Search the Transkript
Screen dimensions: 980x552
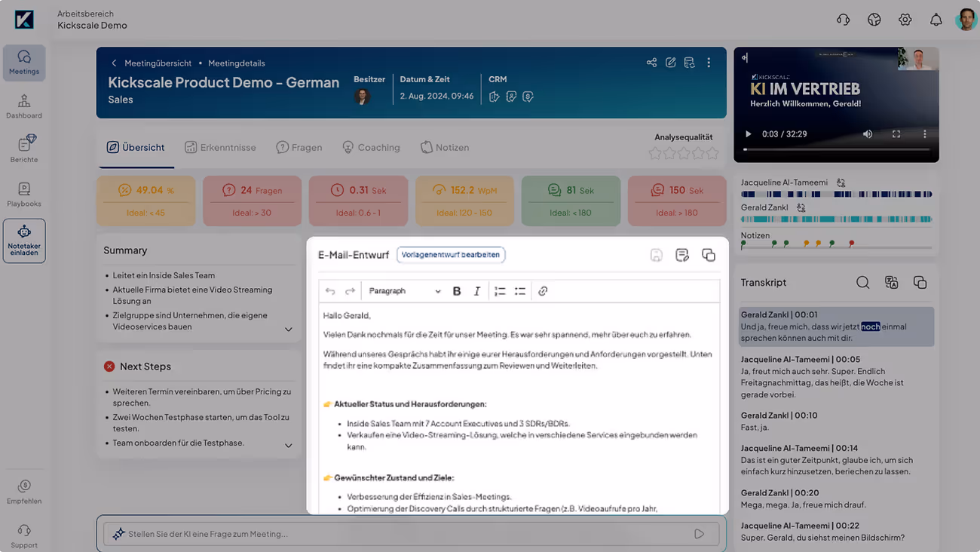pyautogui.click(x=863, y=282)
